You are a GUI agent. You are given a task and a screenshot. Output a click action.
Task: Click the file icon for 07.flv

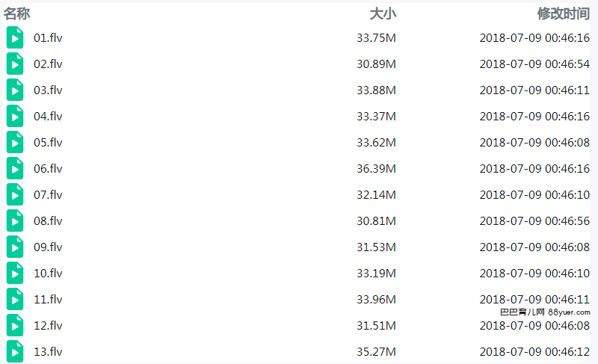(x=15, y=194)
